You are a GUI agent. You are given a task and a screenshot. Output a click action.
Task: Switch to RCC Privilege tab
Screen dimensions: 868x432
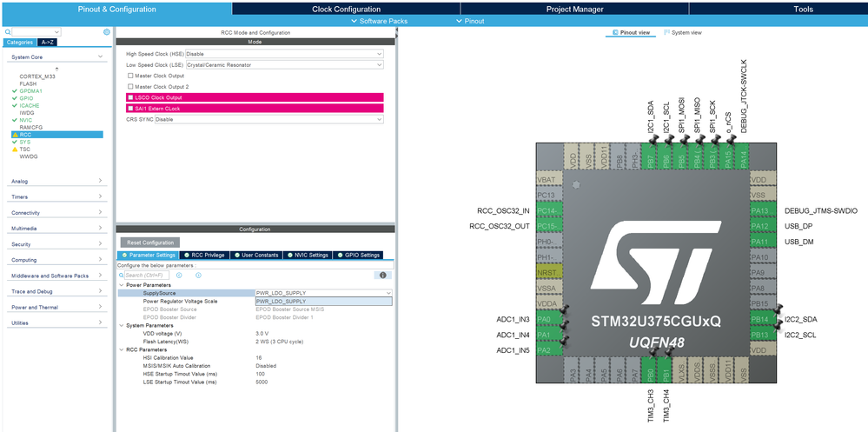203,255
